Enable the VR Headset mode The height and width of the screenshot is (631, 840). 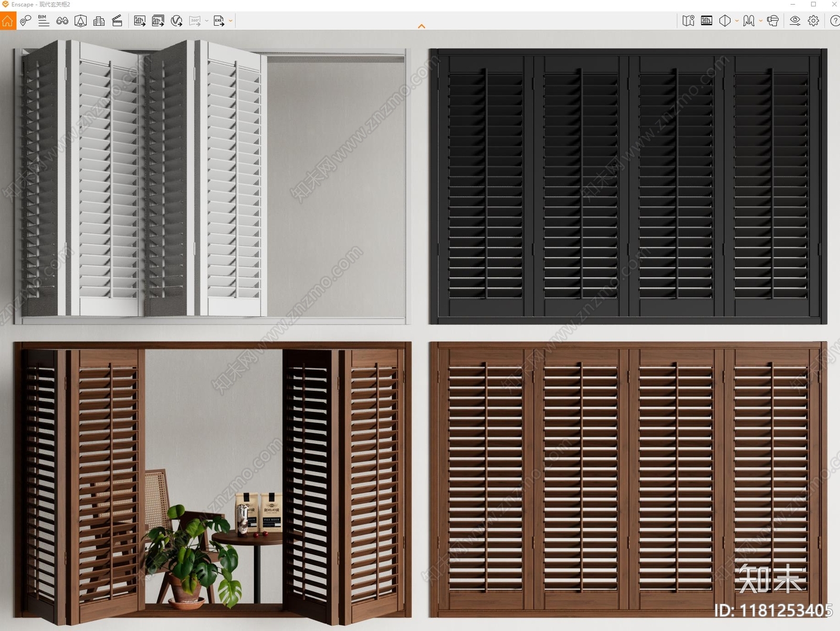click(773, 21)
